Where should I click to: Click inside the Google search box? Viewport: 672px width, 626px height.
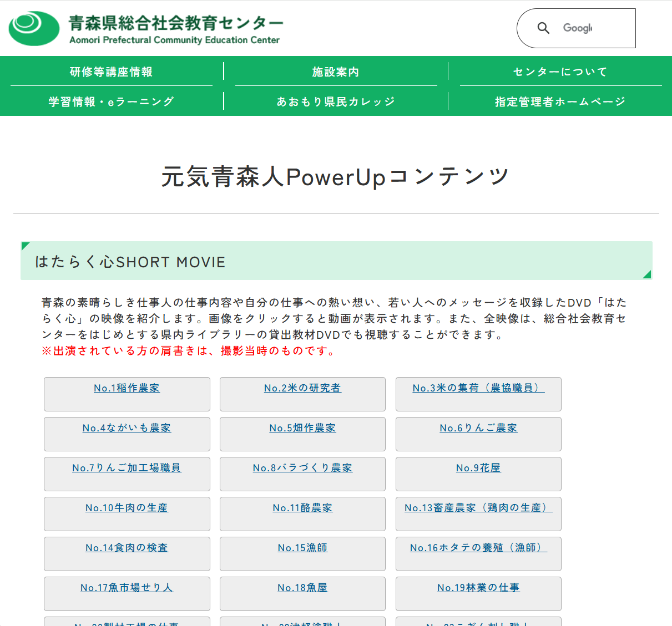pos(588,28)
